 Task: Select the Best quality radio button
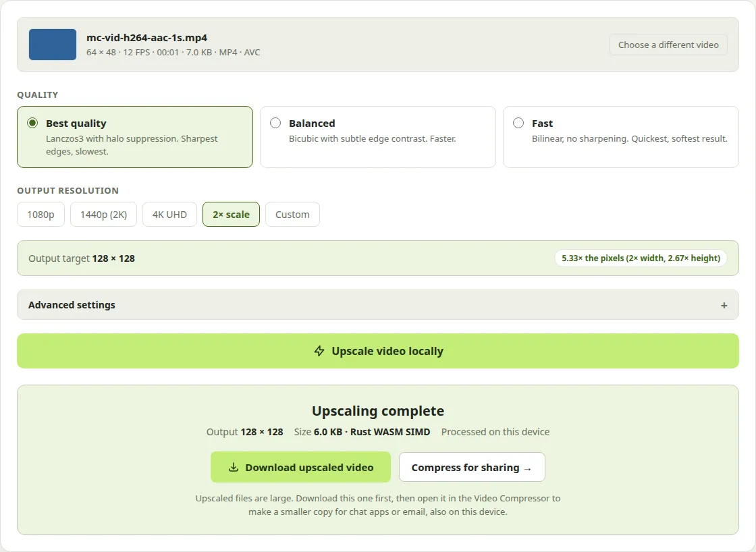pyautogui.click(x=32, y=123)
